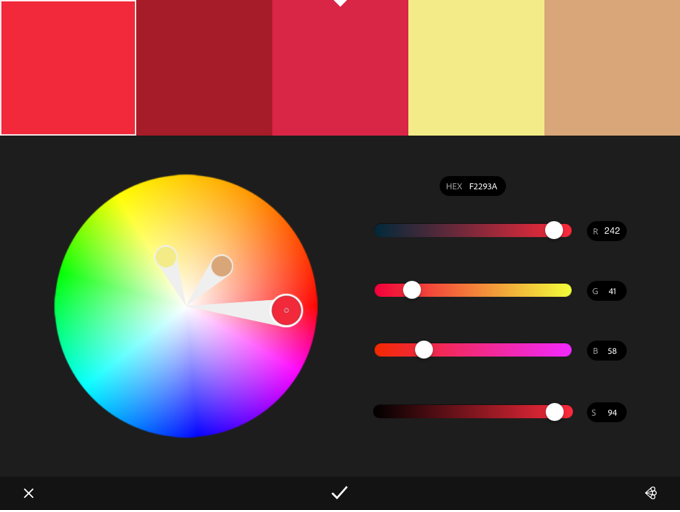Click the S value 94 box
This screenshot has height=512, width=680.
[x=607, y=413]
